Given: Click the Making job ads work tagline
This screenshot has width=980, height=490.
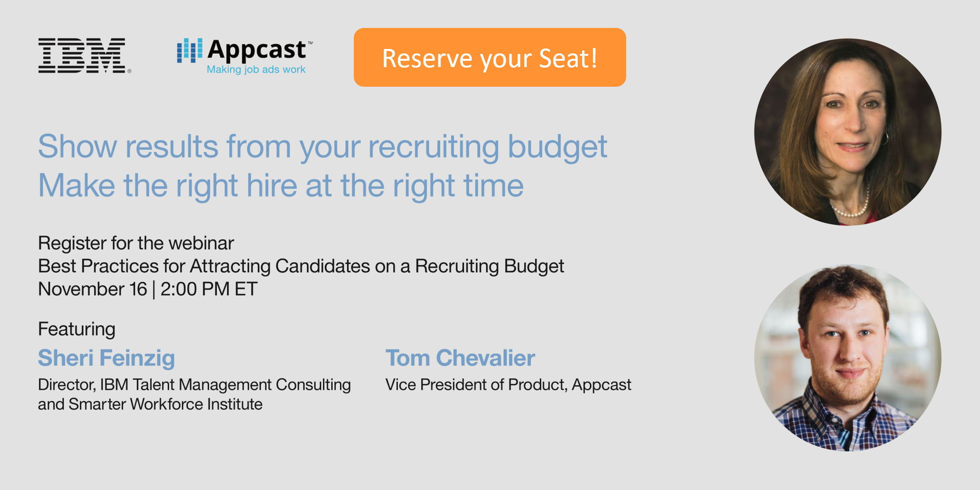Looking at the screenshot, I should (256, 70).
